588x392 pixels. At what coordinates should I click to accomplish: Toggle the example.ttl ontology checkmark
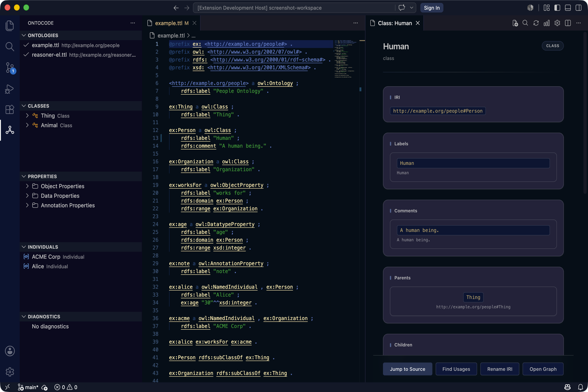[x=26, y=45]
